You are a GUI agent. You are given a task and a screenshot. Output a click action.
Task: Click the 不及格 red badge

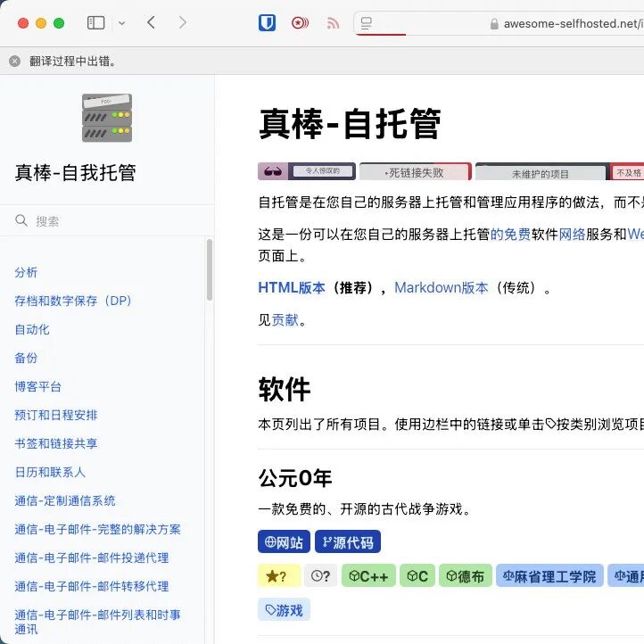629,172
